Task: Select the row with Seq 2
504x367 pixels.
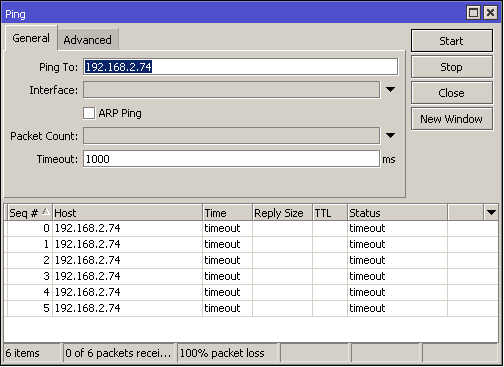Action: click(x=252, y=260)
